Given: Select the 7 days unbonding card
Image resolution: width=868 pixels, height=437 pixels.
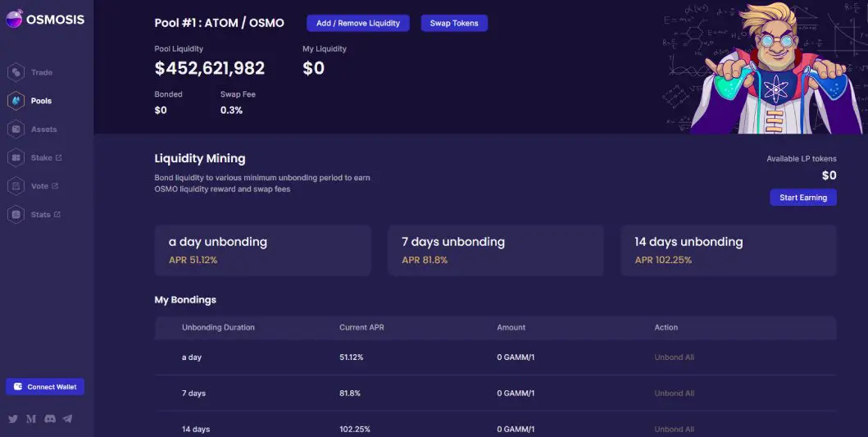Looking at the screenshot, I should point(495,250).
